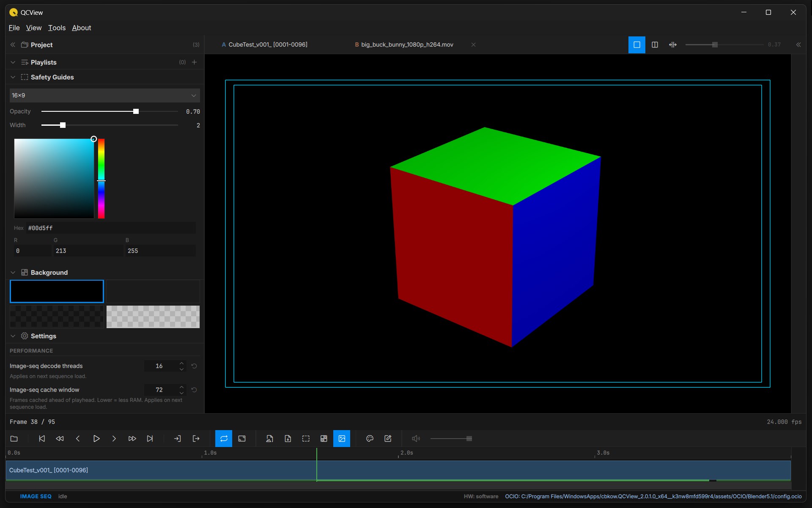Open the View menu
The image size is (812, 508).
coord(34,28)
